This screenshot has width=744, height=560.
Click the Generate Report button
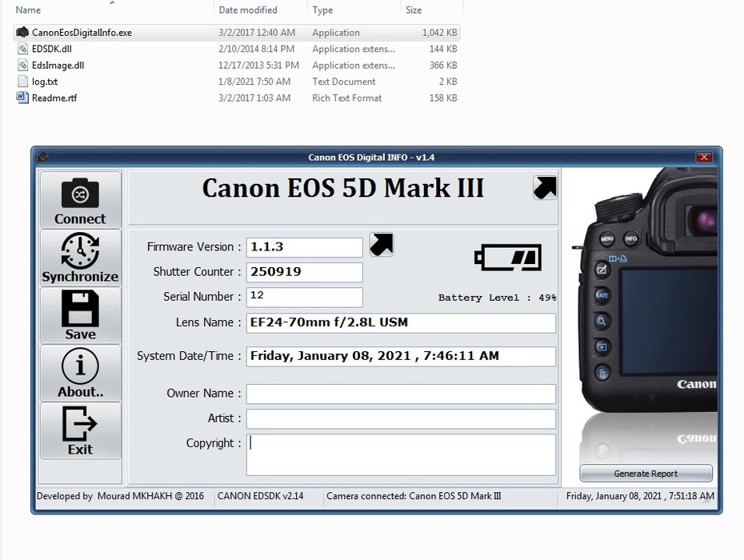[x=646, y=473]
